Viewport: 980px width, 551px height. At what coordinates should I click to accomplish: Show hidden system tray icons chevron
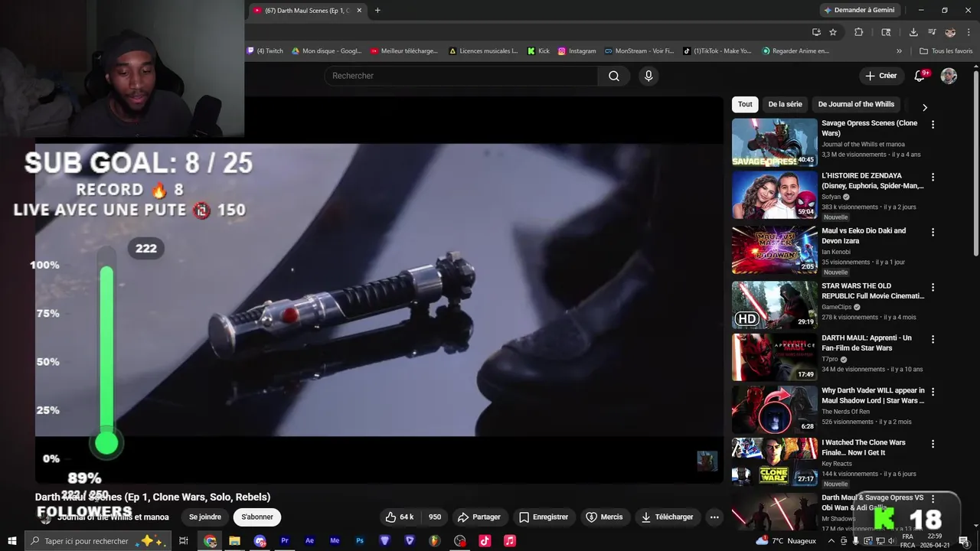click(x=831, y=541)
